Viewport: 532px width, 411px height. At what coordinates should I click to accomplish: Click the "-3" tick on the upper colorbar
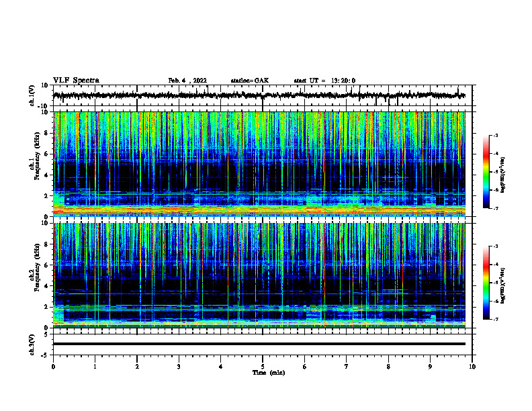(x=496, y=135)
